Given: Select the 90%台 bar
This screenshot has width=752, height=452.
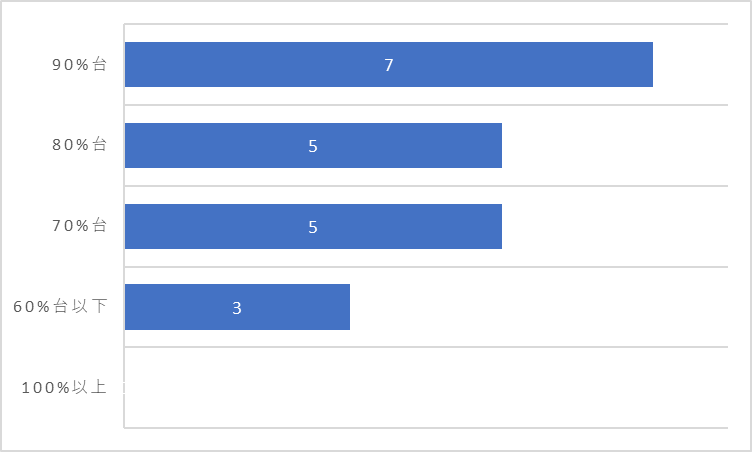Looking at the screenshot, I should pos(388,64).
